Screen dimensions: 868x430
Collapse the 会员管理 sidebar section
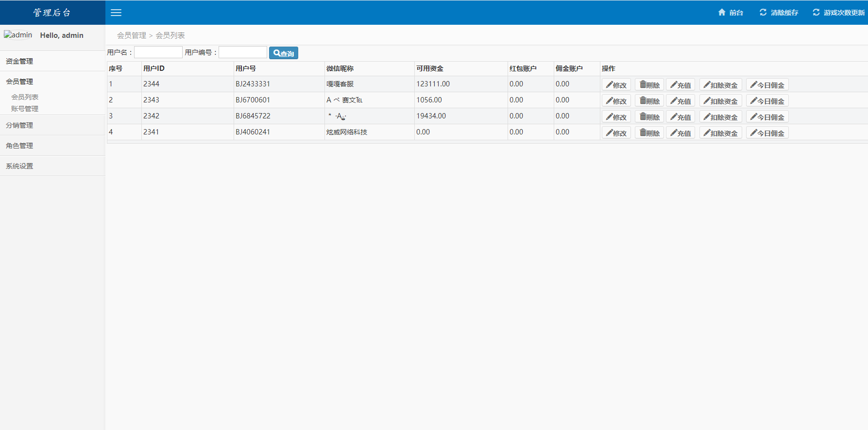pyautogui.click(x=19, y=82)
